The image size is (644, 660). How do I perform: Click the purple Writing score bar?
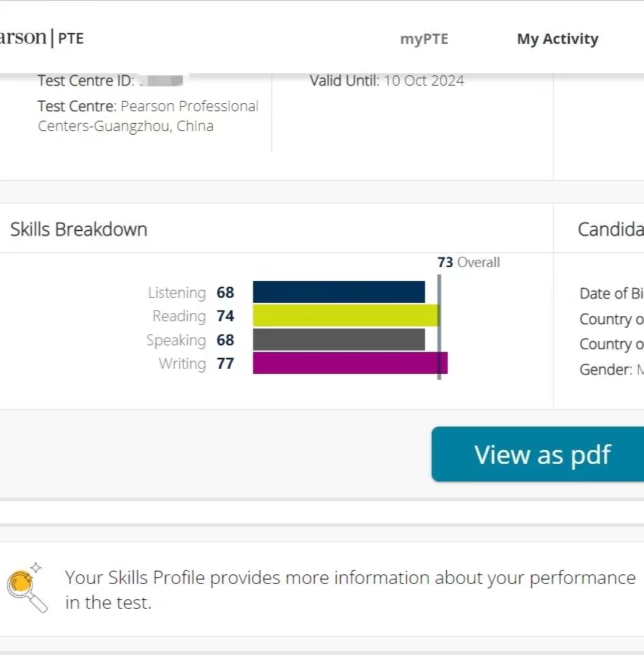tap(350, 363)
